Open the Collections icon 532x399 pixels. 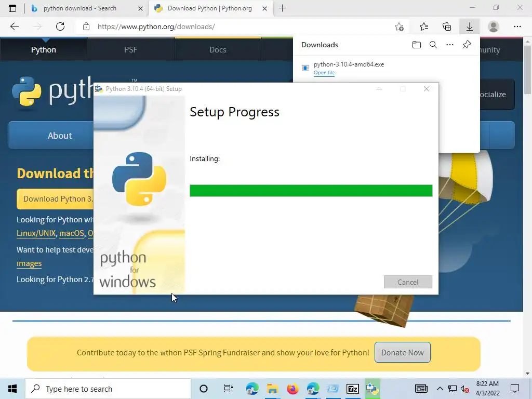click(x=447, y=26)
